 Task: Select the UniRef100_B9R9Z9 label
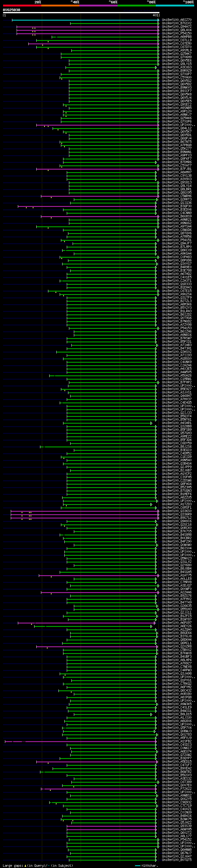176,71
